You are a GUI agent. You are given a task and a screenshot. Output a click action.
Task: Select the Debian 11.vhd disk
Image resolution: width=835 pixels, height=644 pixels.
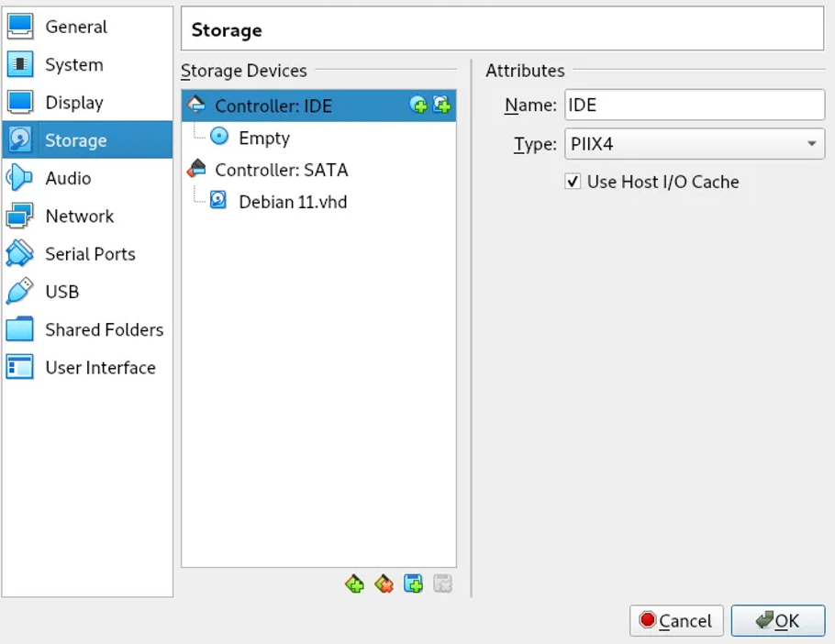point(292,202)
